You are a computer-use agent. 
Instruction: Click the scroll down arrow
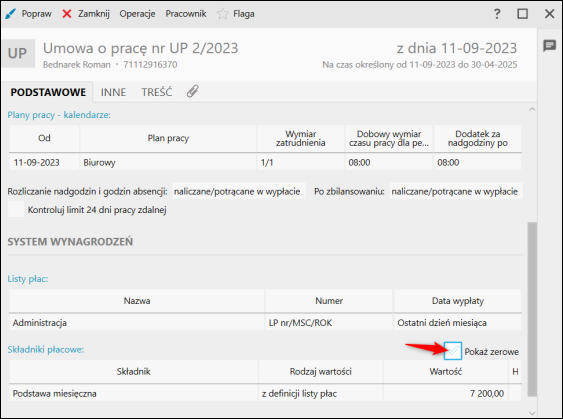point(532,413)
